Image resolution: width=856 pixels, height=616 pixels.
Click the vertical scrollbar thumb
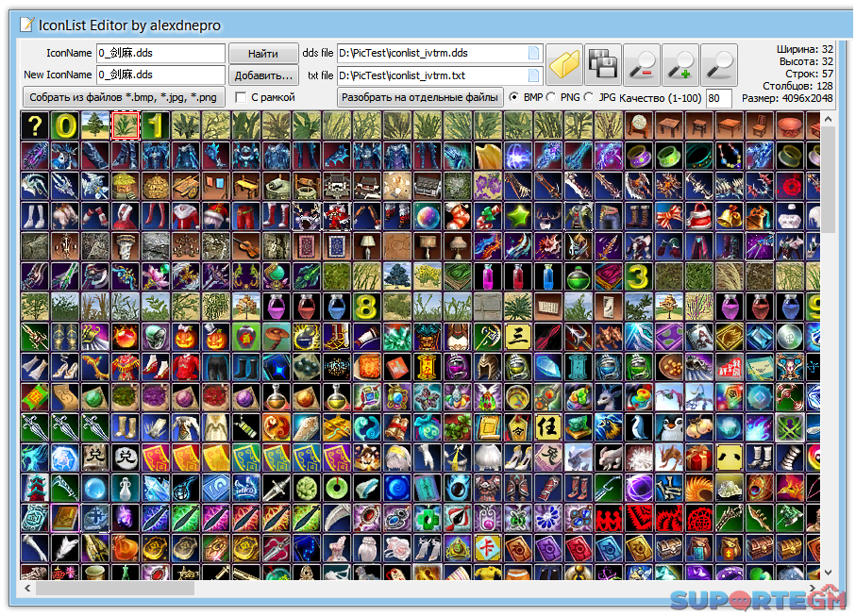point(828,179)
